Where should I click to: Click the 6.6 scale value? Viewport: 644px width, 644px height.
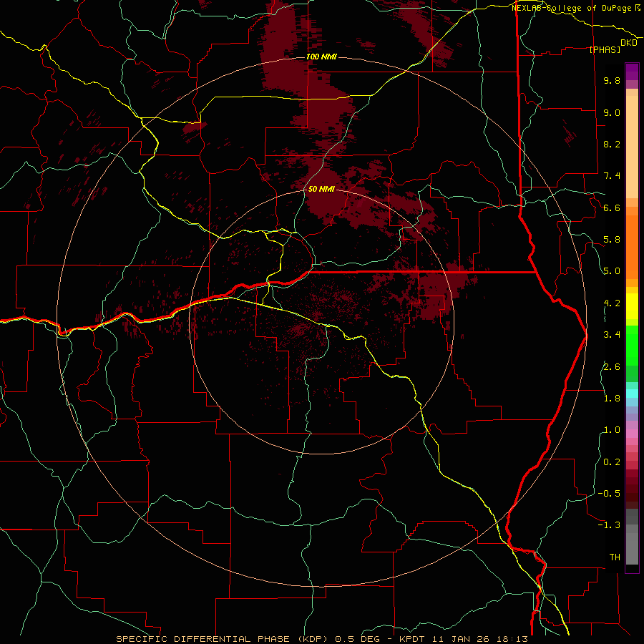[x=612, y=208]
